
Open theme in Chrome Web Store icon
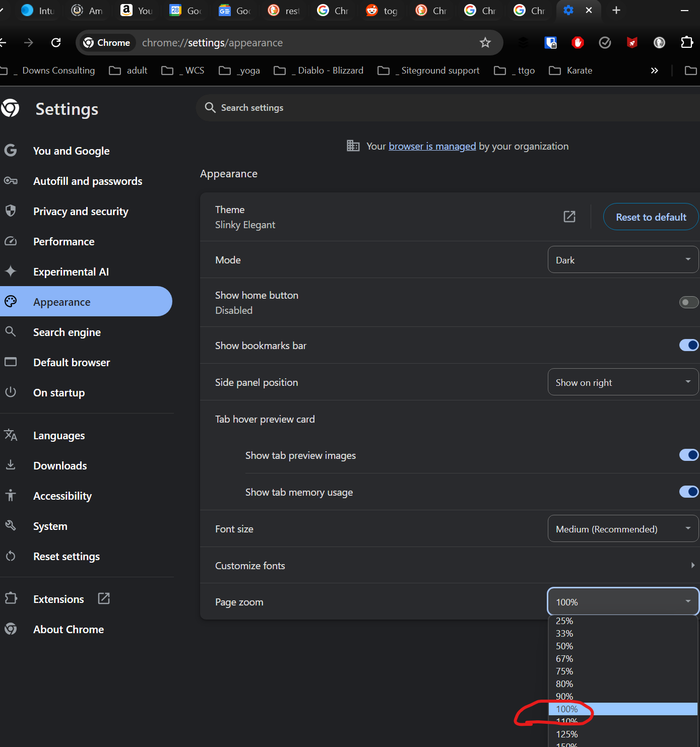pos(569,217)
